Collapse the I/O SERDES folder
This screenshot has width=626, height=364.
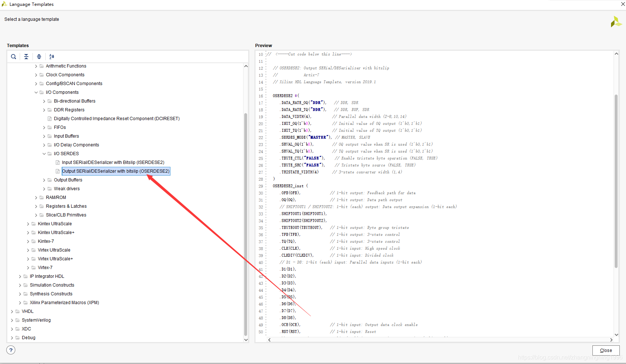point(44,154)
